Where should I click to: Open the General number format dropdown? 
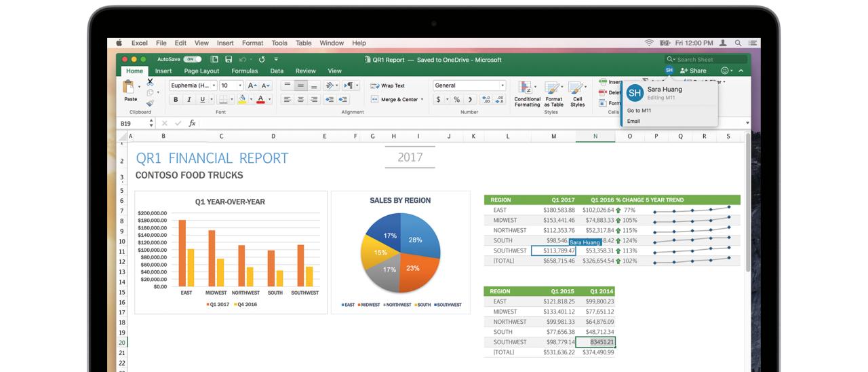click(502, 86)
